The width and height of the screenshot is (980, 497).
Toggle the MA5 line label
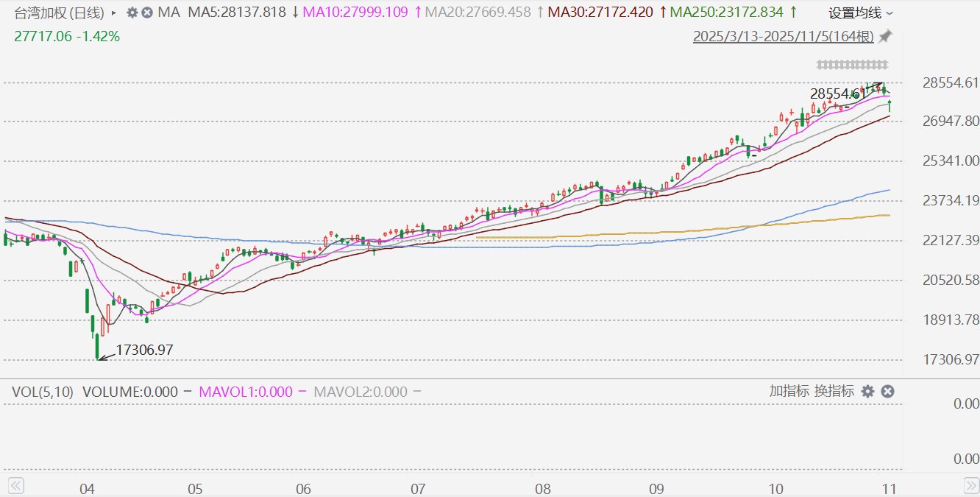238,13
